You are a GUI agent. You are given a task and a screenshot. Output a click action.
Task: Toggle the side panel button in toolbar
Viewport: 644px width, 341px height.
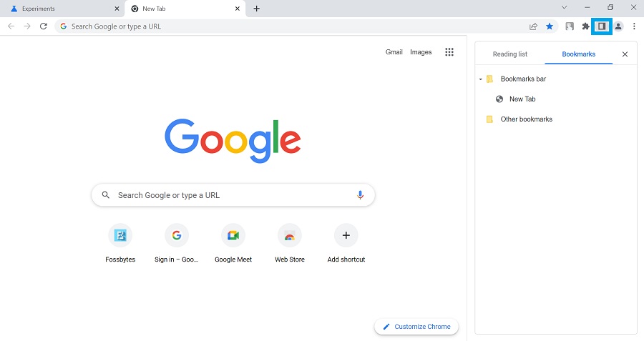coord(602,26)
